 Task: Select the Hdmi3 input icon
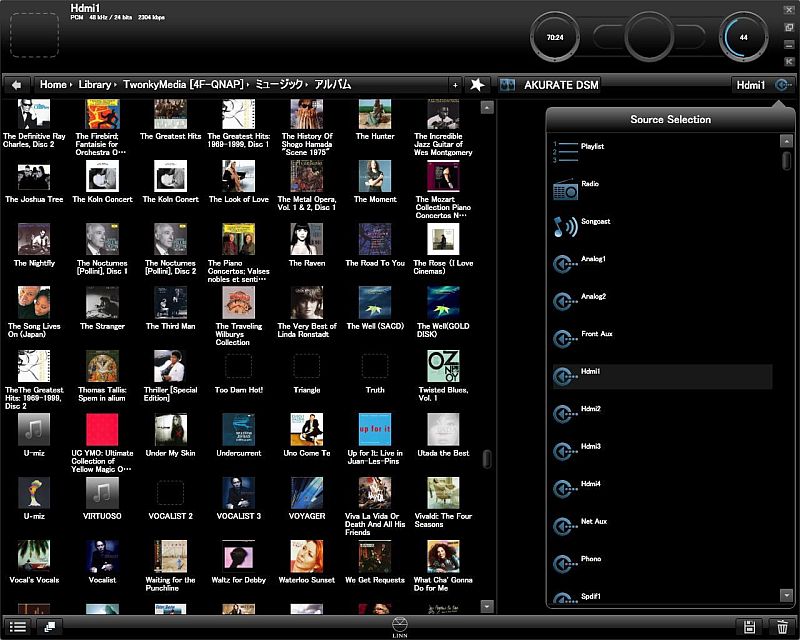tap(565, 452)
